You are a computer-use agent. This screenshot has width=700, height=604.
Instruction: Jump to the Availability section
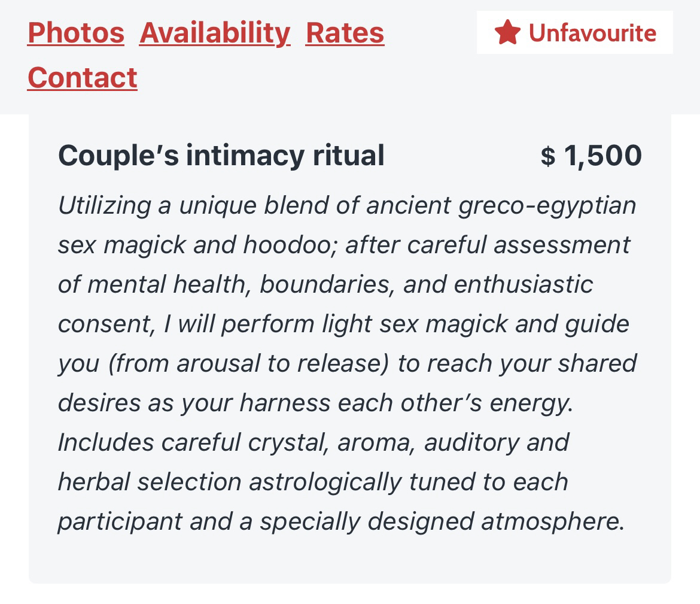tap(215, 32)
